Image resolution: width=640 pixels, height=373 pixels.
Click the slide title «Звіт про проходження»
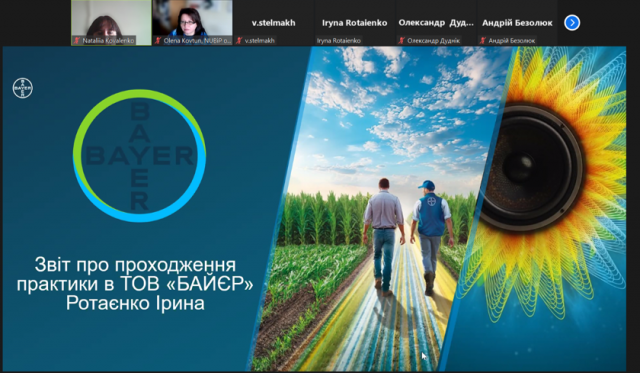pyautogui.click(x=135, y=265)
